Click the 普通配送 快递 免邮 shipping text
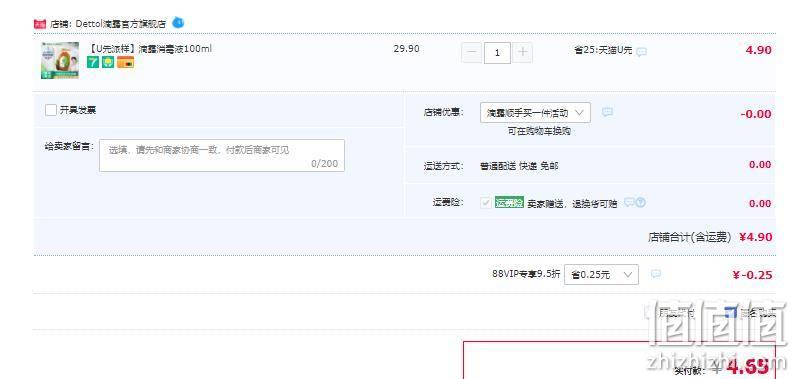796x379 pixels. coord(519,166)
